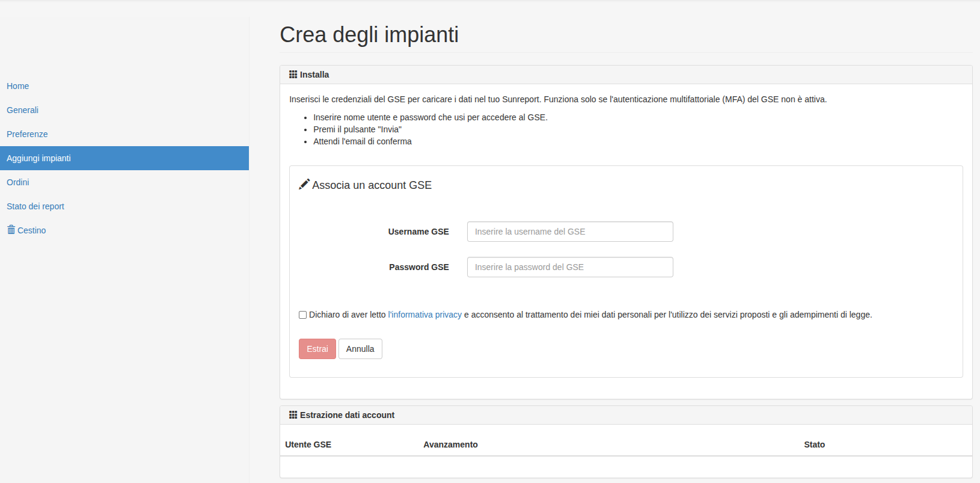View Stato dei report page

35,206
